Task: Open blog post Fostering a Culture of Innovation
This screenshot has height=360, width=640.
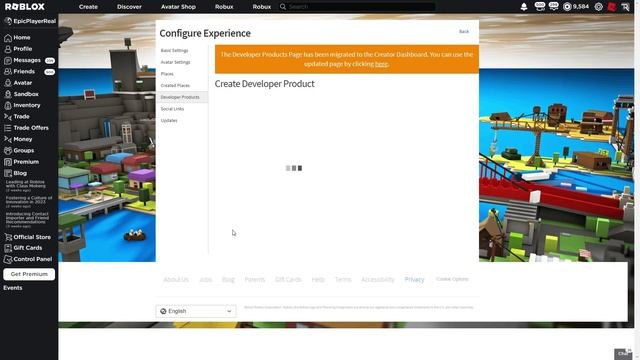Action: pyautogui.click(x=29, y=202)
